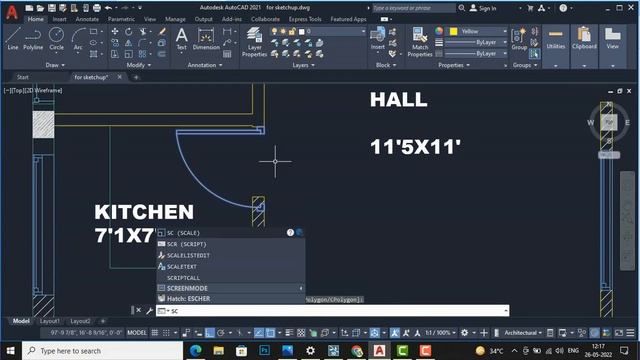Expand the Draw panel dropdown
Screen dimensions: 640x360
[x=56, y=65]
